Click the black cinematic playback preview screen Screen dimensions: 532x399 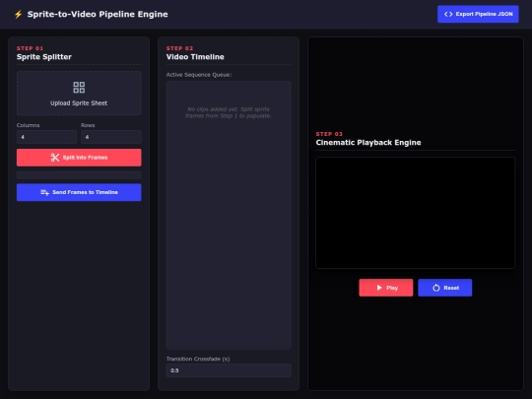[416, 213]
